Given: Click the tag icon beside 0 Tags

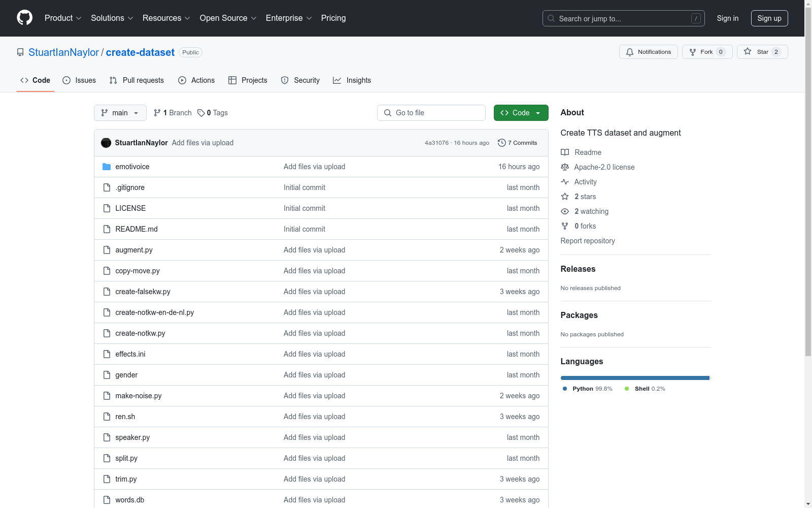Looking at the screenshot, I should tap(201, 113).
